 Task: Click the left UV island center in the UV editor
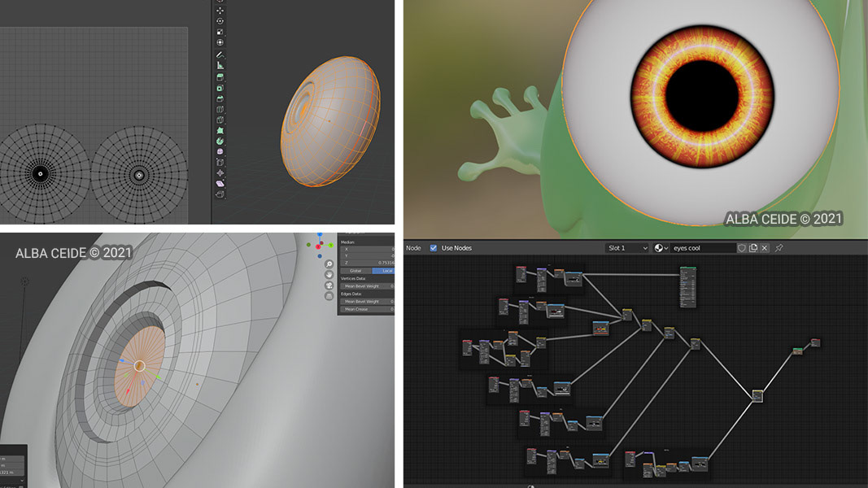(x=40, y=174)
